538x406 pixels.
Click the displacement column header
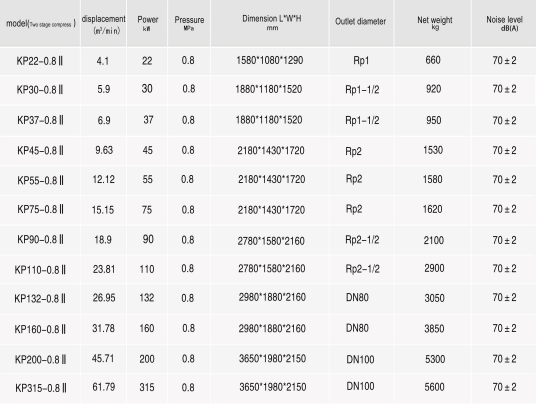click(x=104, y=24)
